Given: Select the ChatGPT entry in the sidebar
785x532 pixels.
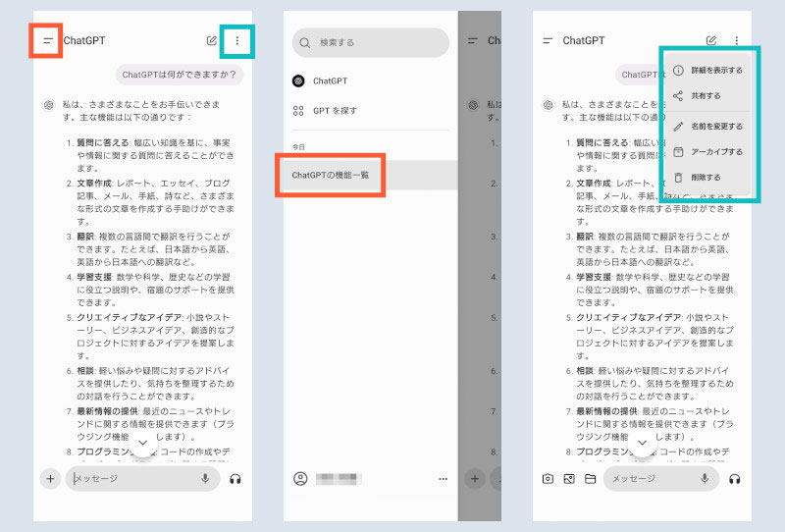Looking at the screenshot, I should 371,80.
